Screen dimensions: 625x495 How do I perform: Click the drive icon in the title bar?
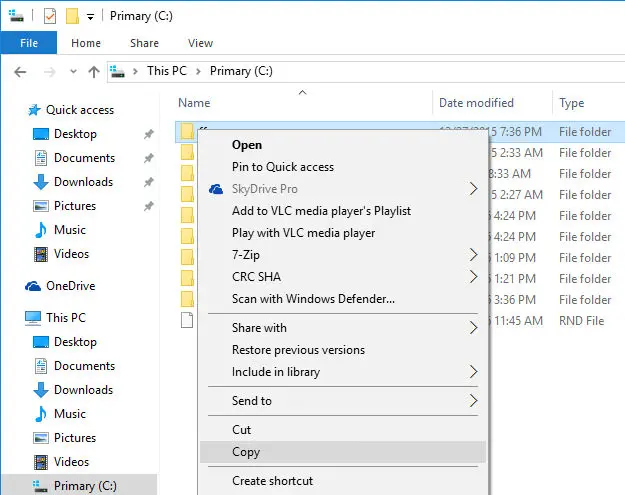coord(16,16)
